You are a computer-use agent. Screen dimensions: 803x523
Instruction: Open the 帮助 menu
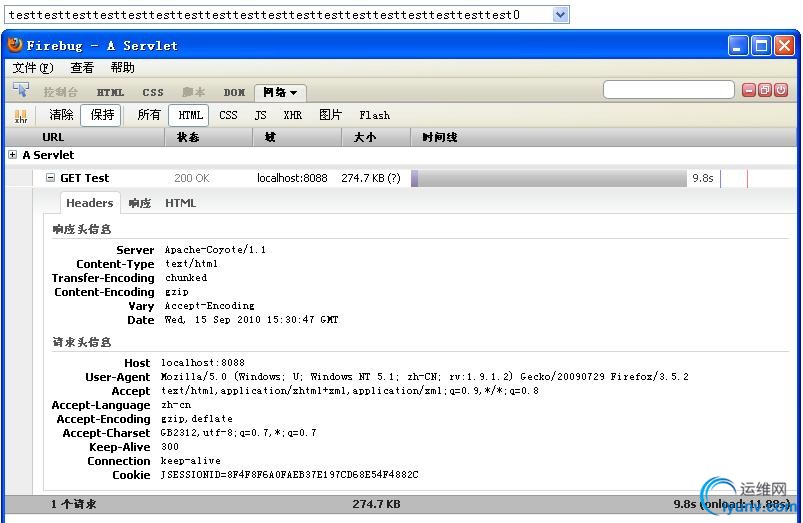point(122,68)
